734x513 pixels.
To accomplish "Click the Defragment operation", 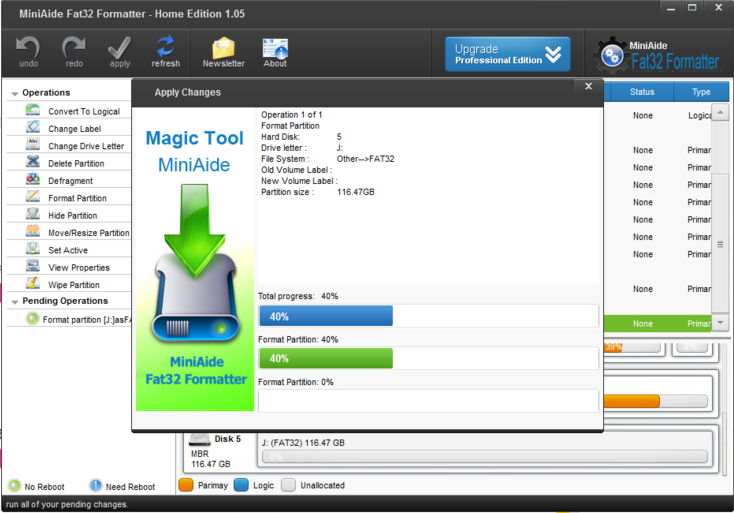I will (70, 181).
